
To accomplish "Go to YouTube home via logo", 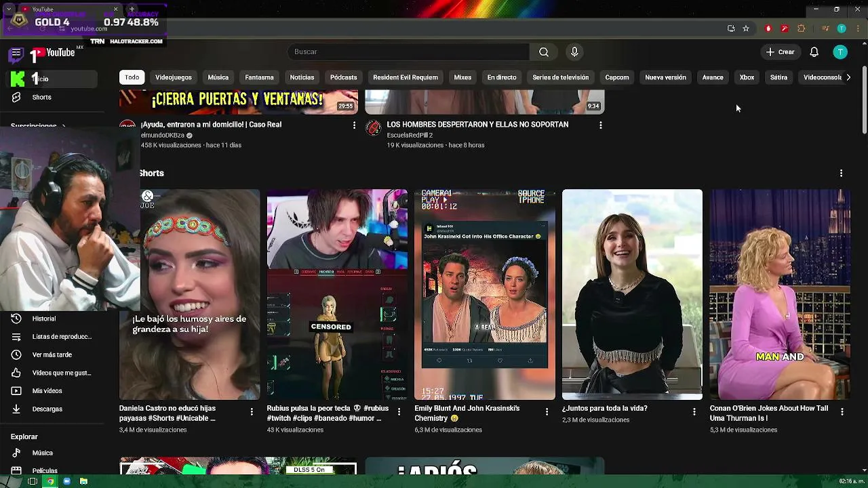I will pyautogui.click(x=53, y=53).
